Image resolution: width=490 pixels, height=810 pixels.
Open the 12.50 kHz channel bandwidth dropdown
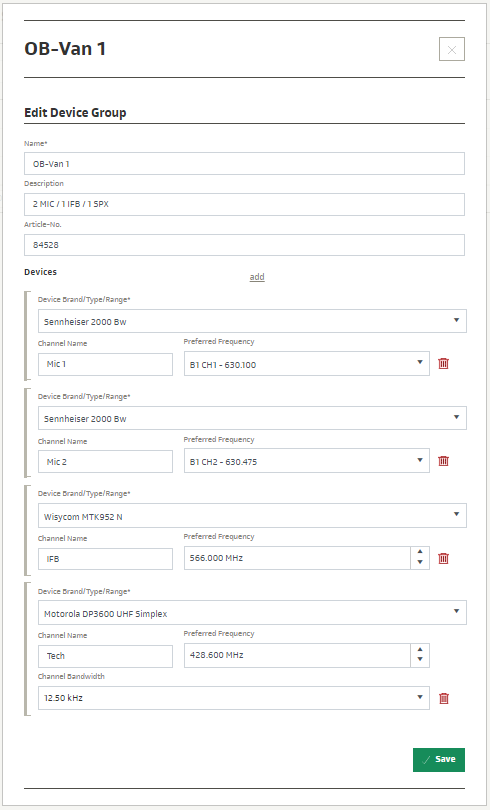[x=233, y=697]
